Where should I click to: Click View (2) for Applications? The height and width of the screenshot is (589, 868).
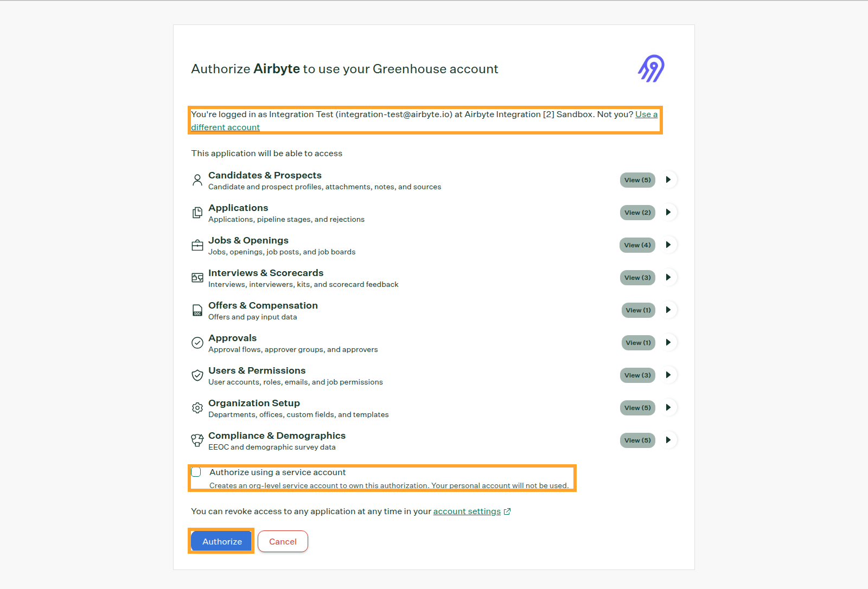pos(637,213)
